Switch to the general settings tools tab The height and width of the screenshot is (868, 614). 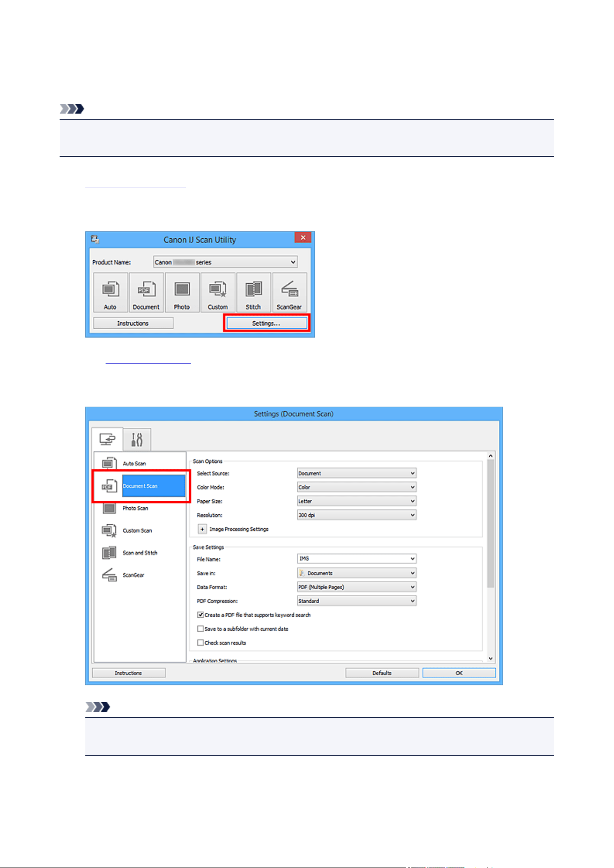coord(137,439)
